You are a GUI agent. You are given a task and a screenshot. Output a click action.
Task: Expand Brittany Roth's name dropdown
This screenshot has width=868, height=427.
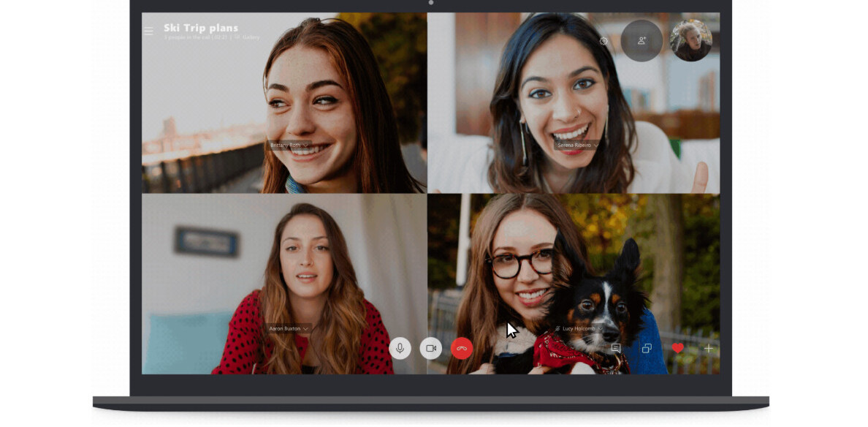click(x=307, y=146)
